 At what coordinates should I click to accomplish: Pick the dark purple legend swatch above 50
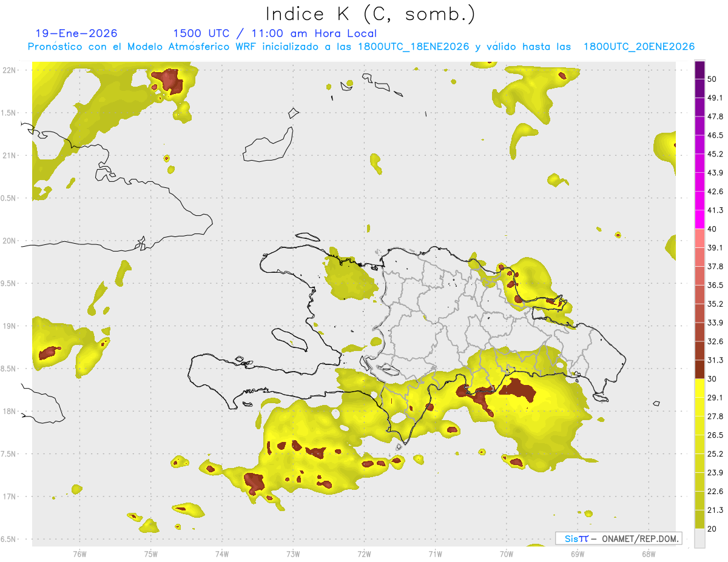click(699, 70)
